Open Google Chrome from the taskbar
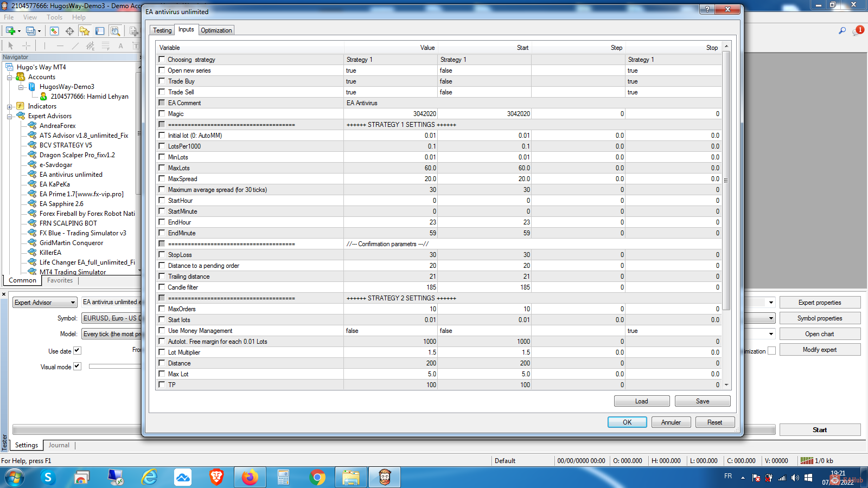The image size is (868, 488). click(x=317, y=477)
